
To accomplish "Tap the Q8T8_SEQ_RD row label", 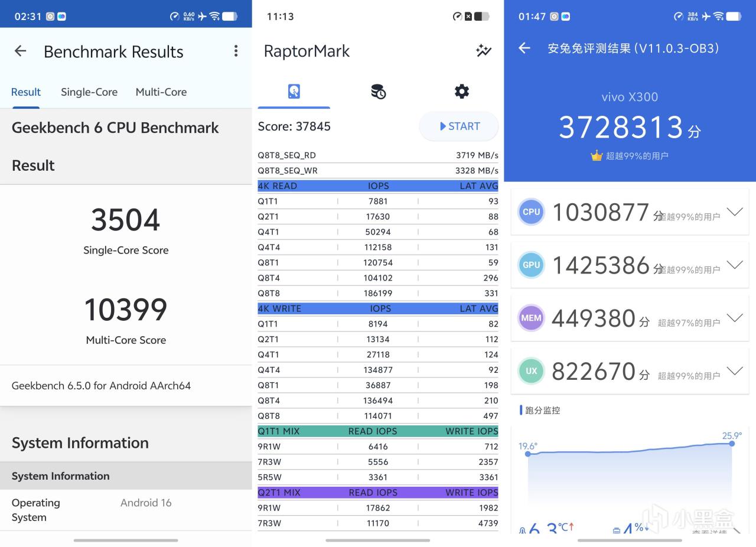I will coord(287,155).
